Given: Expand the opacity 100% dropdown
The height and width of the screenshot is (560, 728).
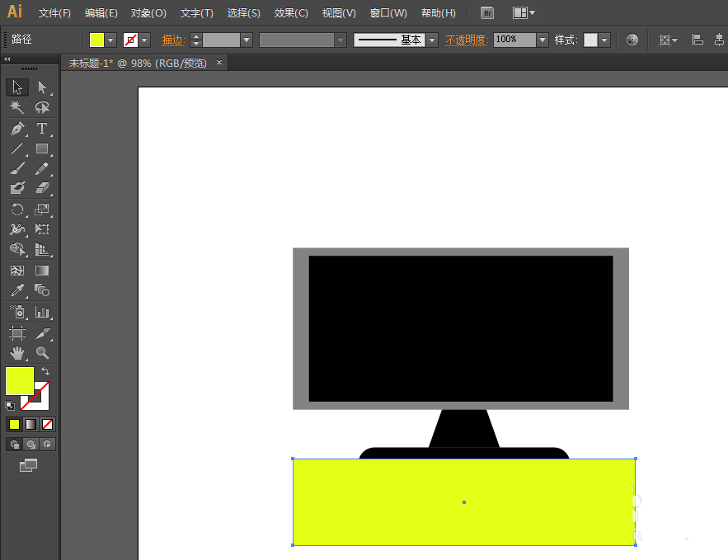Looking at the screenshot, I should (542, 40).
